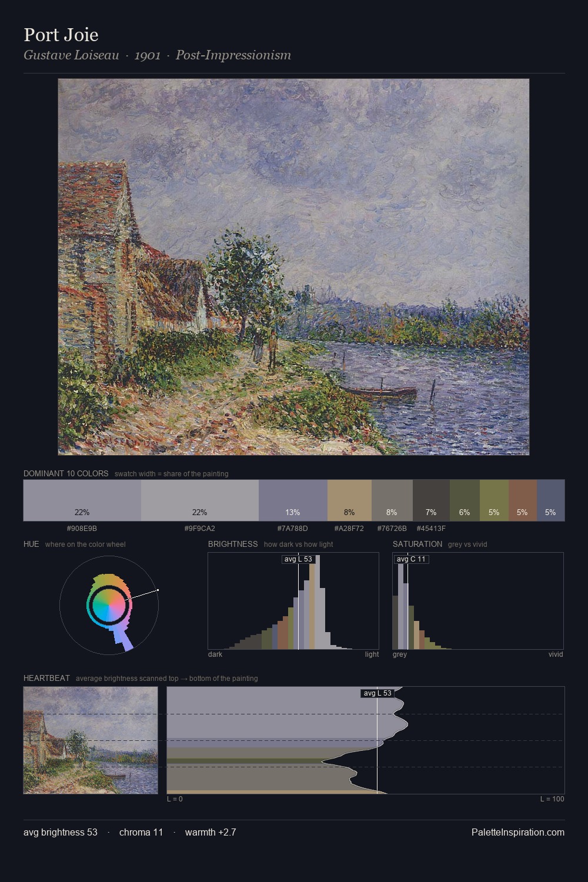Click the HEARTBEAT section heading
588x882 pixels.
point(46,678)
